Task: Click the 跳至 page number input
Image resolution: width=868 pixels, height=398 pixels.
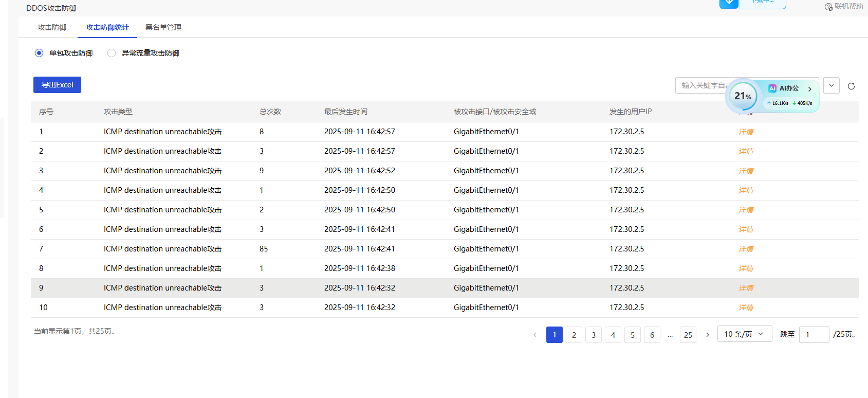Action: tap(814, 335)
